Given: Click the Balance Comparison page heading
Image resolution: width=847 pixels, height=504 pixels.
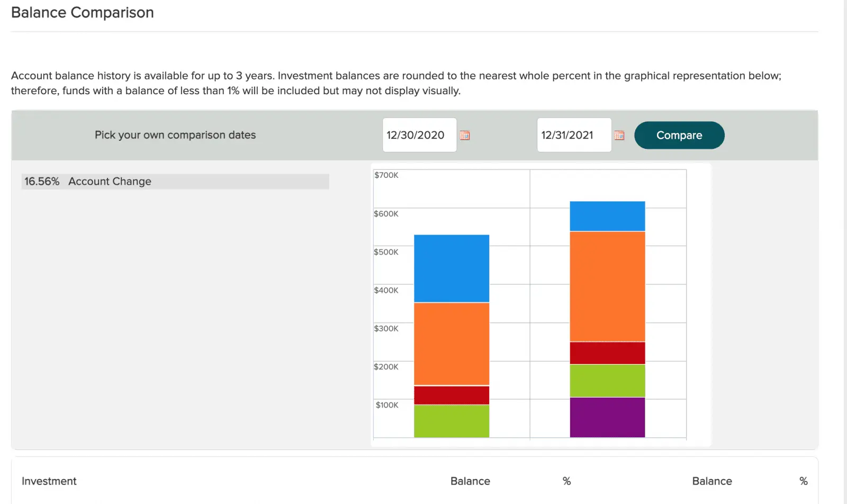Looking at the screenshot, I should click(x=83, y=13).
